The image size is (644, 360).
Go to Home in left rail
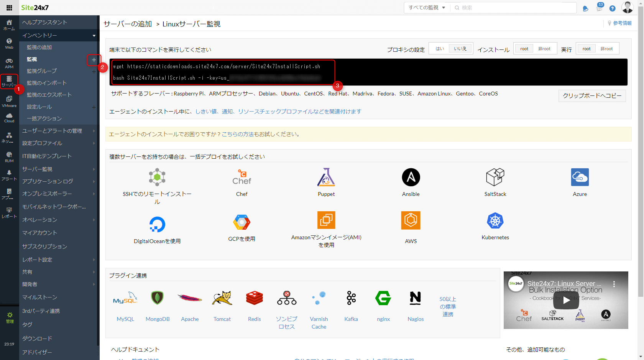9,25
